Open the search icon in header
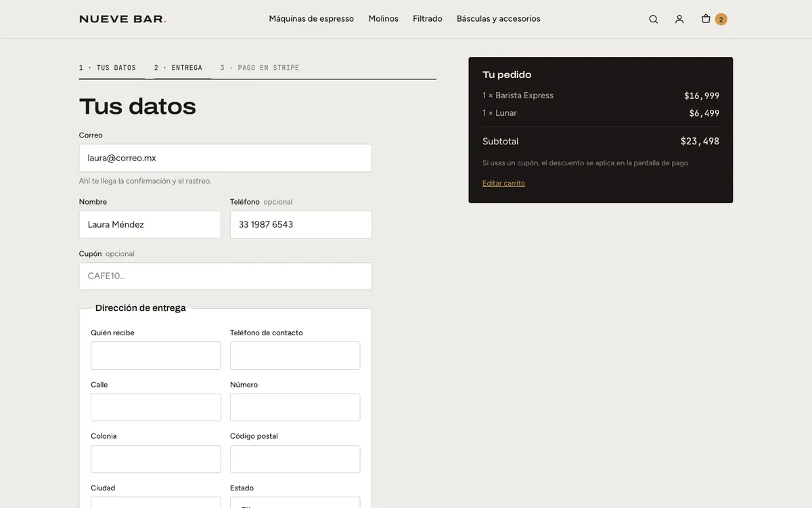The image size is (812, 508). [653, 19]
